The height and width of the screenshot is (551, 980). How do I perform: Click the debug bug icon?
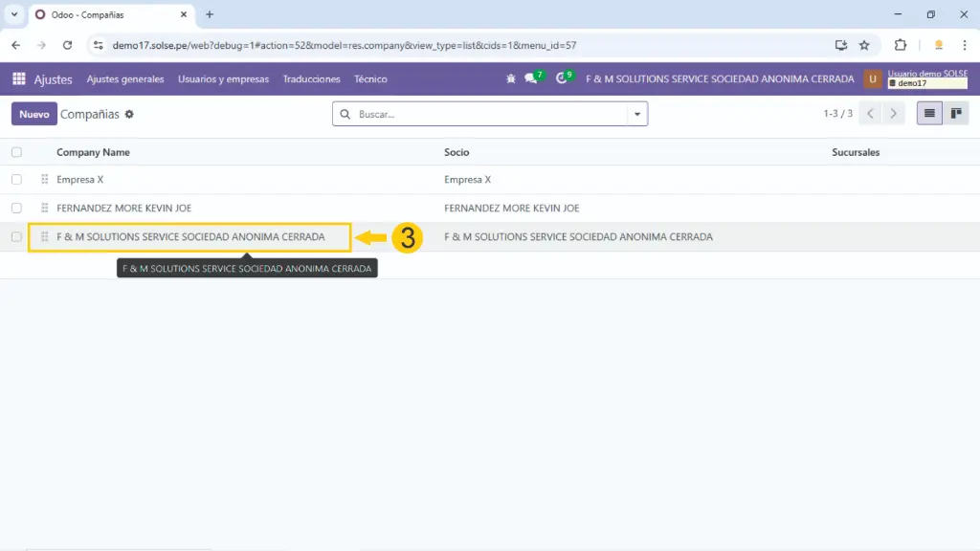(511, 79)
